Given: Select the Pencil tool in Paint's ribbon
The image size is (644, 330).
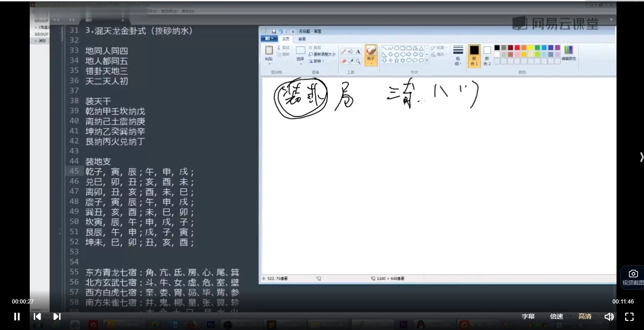Looking at the screenshot, I should pos(343,51).
